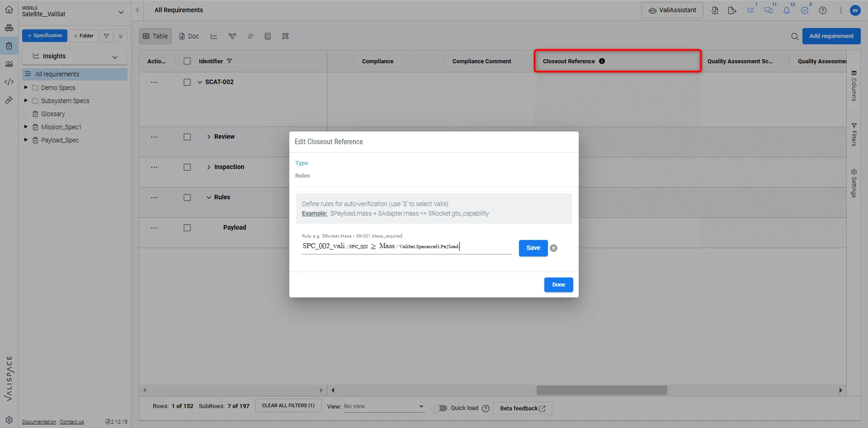Open the Requirements module clipboard icon

[9, 46]
